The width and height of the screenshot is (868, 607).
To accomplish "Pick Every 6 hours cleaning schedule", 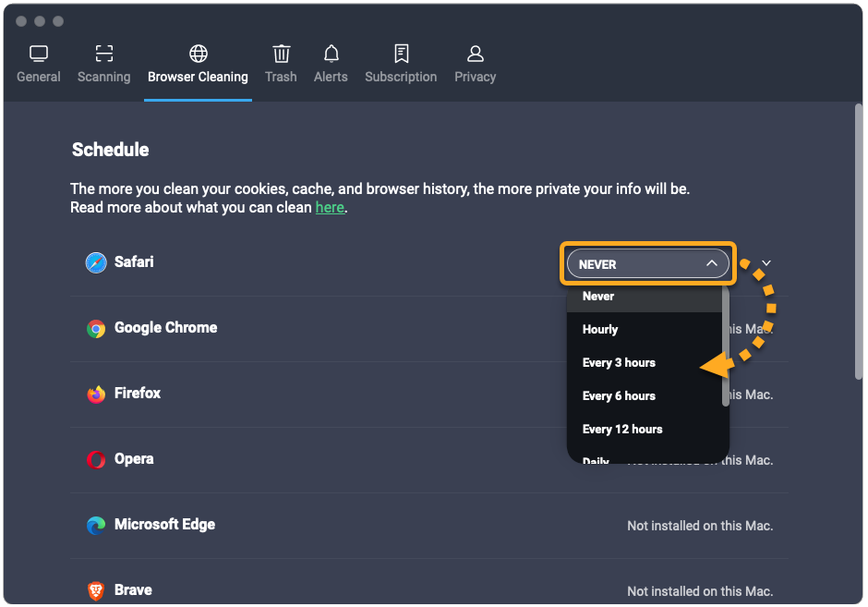I will click(619, 396).
